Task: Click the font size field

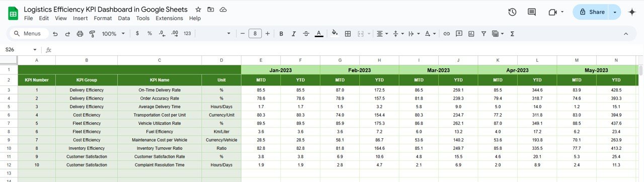Action: click(x=255, y=34)
